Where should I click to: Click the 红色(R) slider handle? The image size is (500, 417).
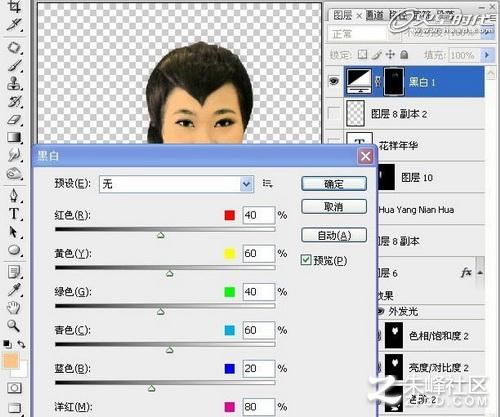(161, 235)
